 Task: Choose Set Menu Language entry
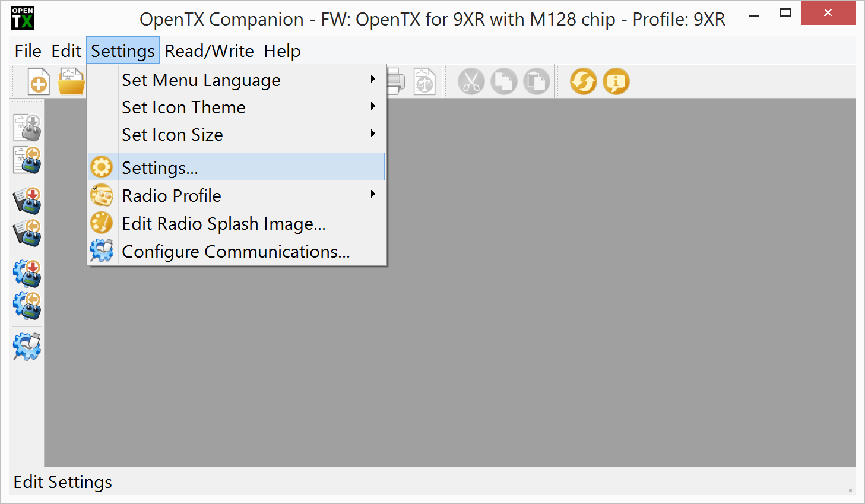tap(236, 80)
